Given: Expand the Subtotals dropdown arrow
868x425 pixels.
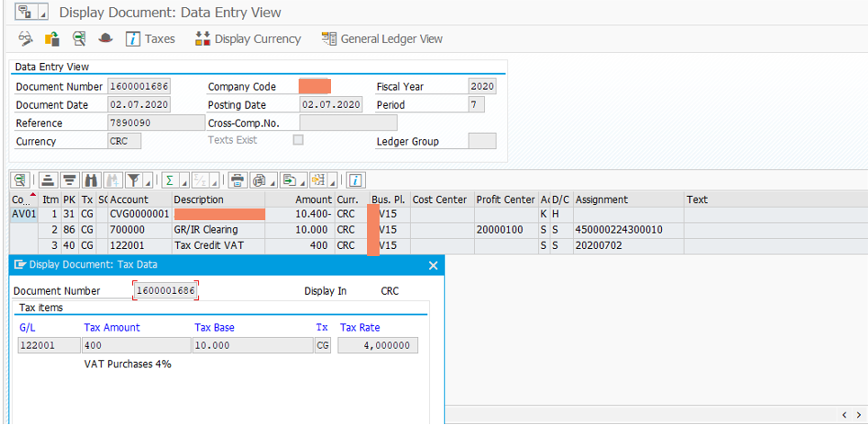Looking at the screenshot, I should [215, 181].
